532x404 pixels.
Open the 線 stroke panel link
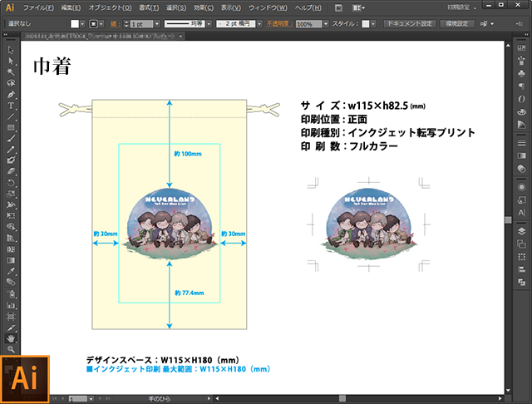(x=115, y=24)
